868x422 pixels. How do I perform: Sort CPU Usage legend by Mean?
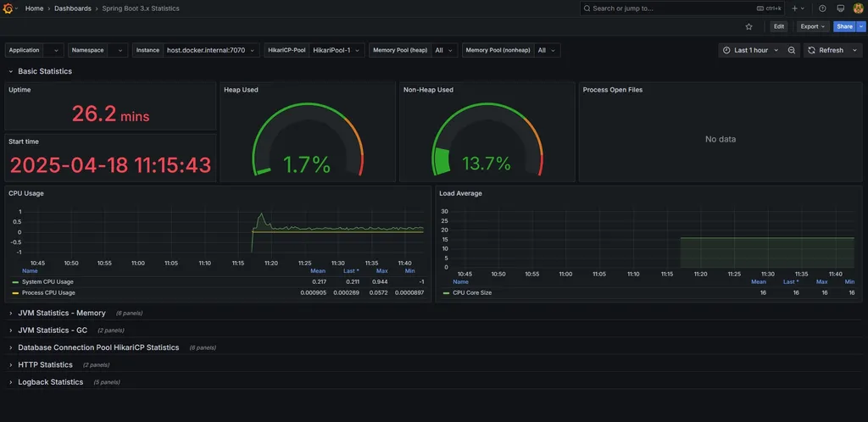318,271
